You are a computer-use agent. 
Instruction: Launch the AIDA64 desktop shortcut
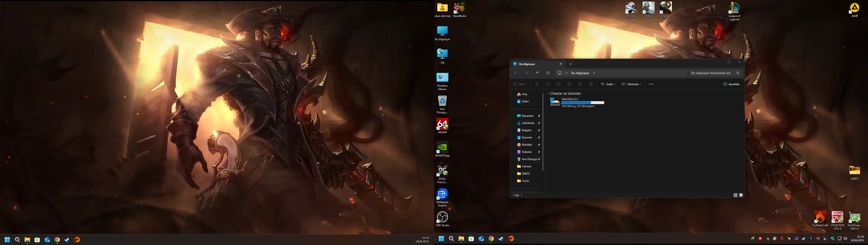click(442, 126)
